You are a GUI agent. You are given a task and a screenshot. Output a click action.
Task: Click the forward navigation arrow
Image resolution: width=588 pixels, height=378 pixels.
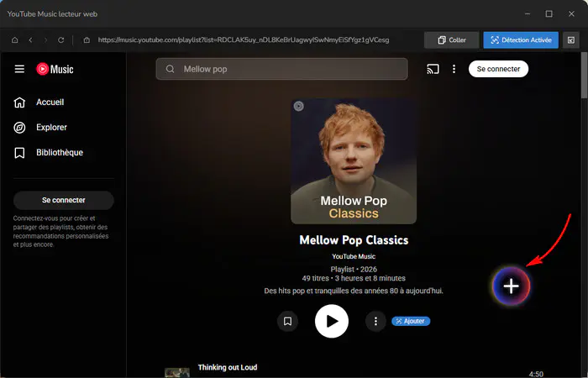click(45, 40)
